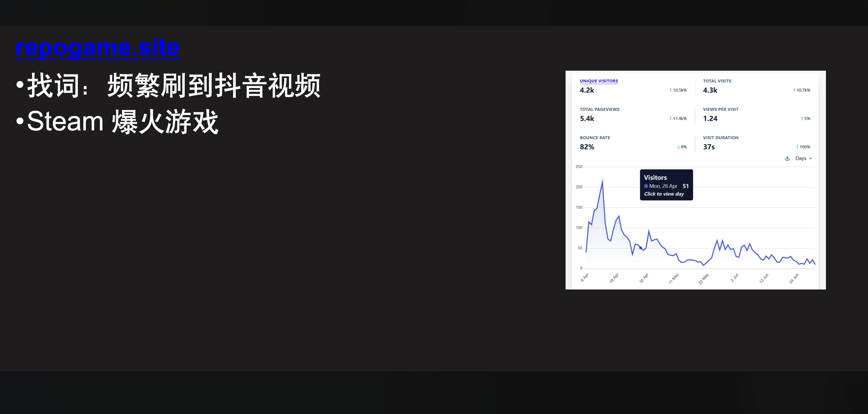
Task: Click the '4.3k' total visits value
Action: point(710,90)
